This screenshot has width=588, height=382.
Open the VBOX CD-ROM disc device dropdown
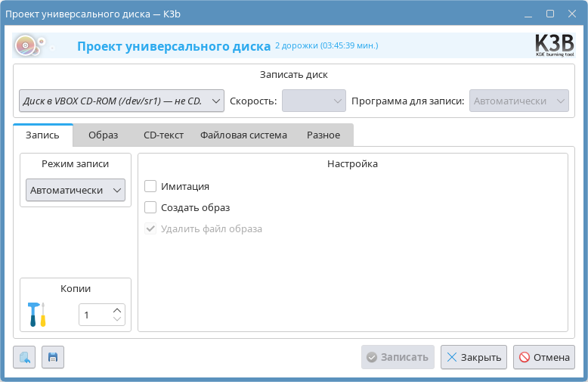coord(121,101)
